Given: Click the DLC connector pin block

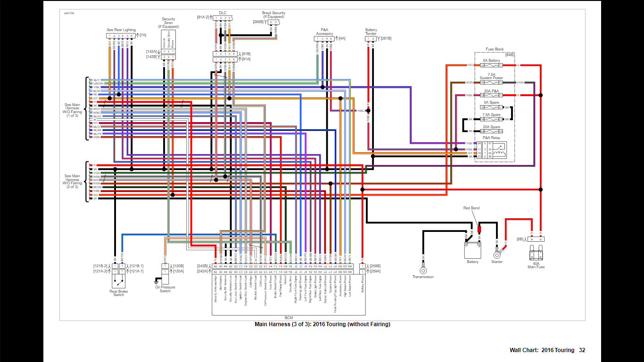Looking at the screenshot, I should 223,18.
